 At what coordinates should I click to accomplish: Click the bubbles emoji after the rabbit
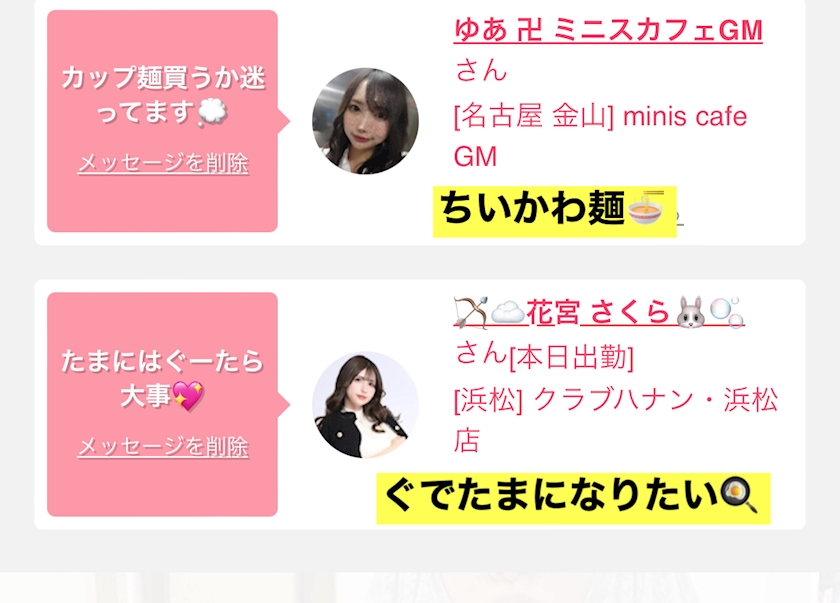click(x=727, y=312)
